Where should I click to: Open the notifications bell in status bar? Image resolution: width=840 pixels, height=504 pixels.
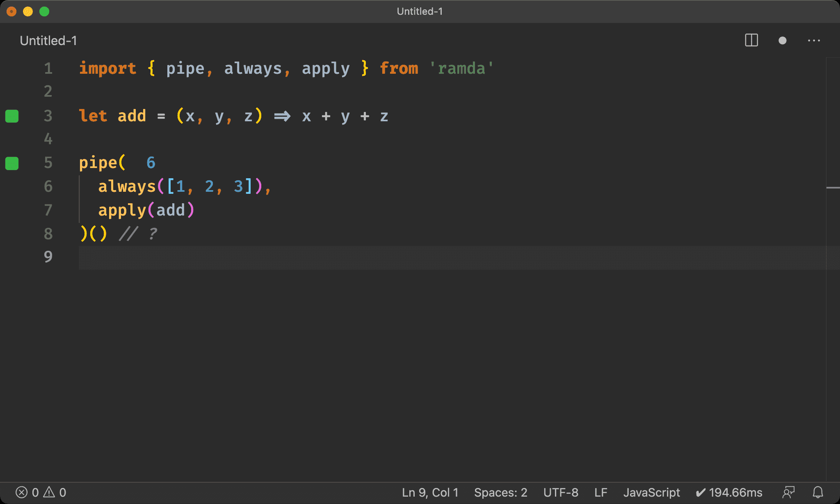818,492
